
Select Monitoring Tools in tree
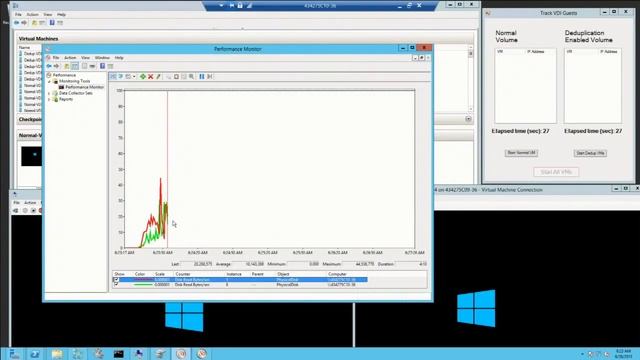[x=74, y=81]
